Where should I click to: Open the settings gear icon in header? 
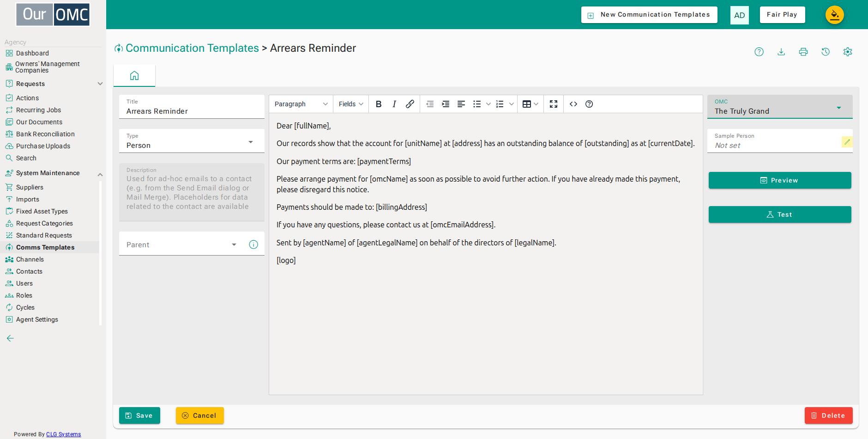[848, 52]
